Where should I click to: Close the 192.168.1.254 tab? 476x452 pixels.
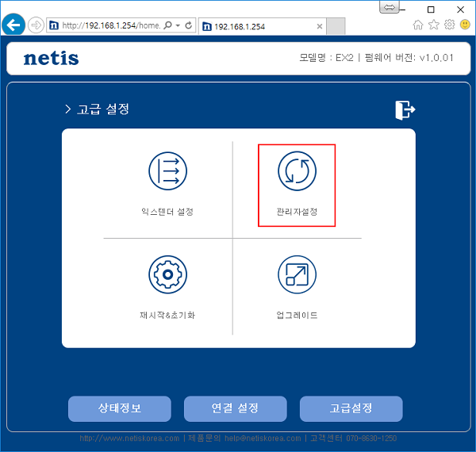tap(320, 26)
